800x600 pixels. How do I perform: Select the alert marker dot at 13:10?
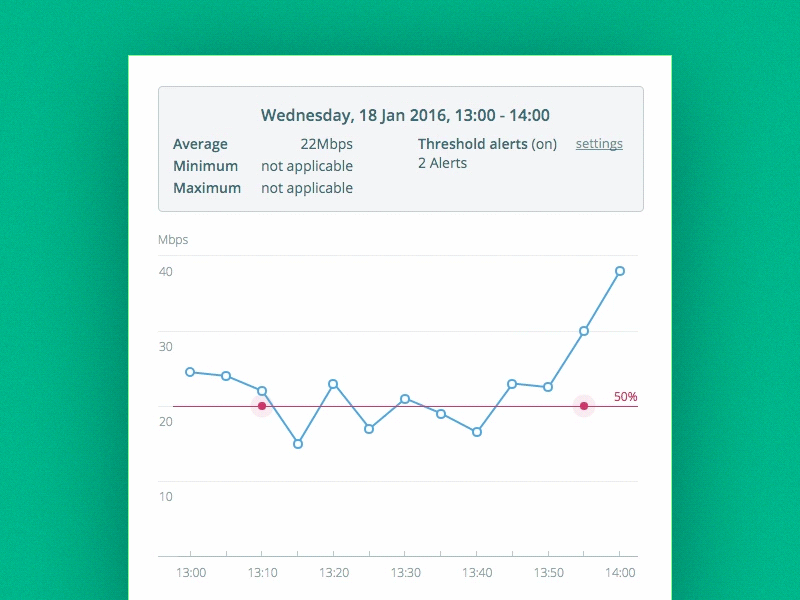[x=262, y=406]
